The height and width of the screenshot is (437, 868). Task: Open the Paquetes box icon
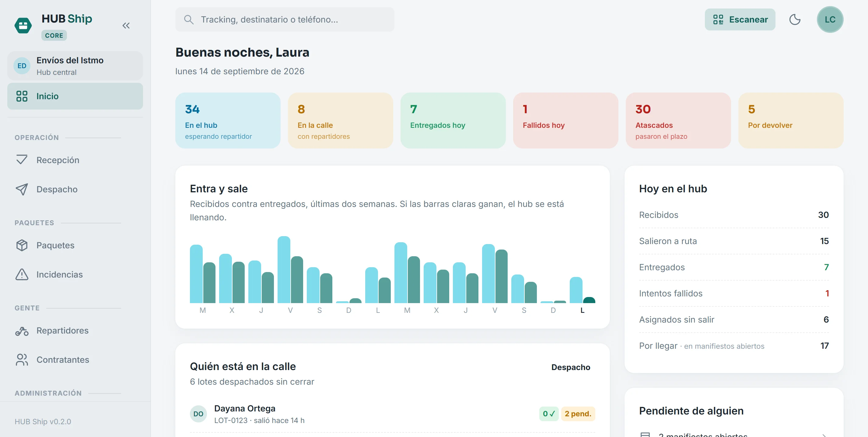pyautogui.click(x=22, y=245)
